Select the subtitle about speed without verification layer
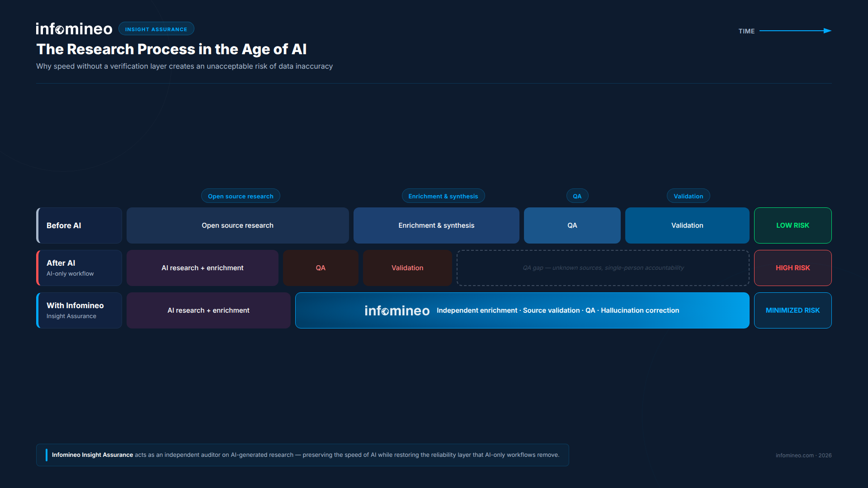The width and height of the screenshot is (868, 488). [x=184, y=66]
